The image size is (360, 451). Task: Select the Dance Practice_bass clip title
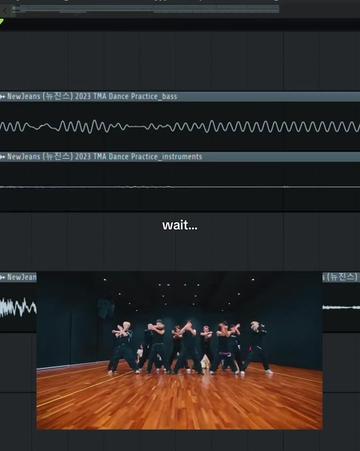coord(92,97)
